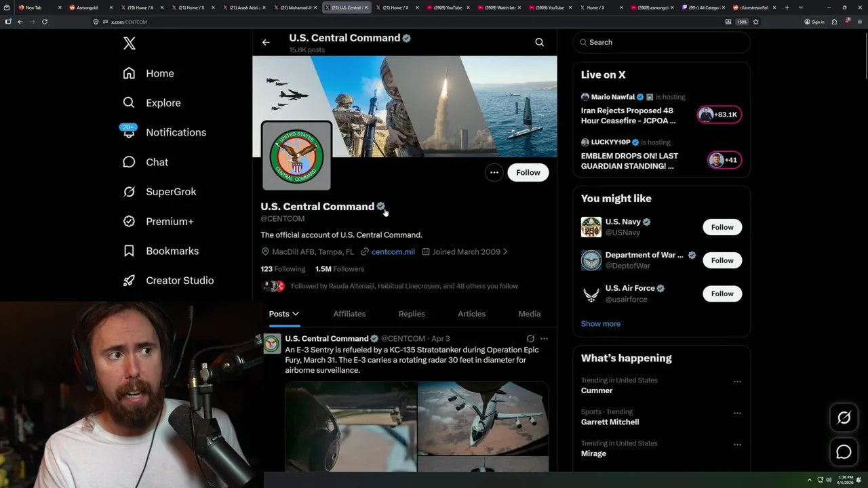Viewport: 868px width, 488px height.
Task: Open the 123 Following list
Action: pos(283,269)
